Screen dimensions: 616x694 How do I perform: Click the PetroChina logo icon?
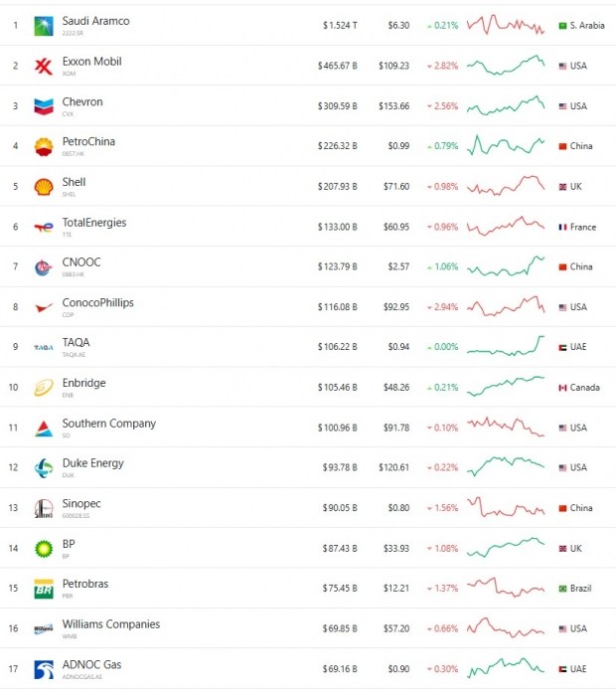coord(44,147)
